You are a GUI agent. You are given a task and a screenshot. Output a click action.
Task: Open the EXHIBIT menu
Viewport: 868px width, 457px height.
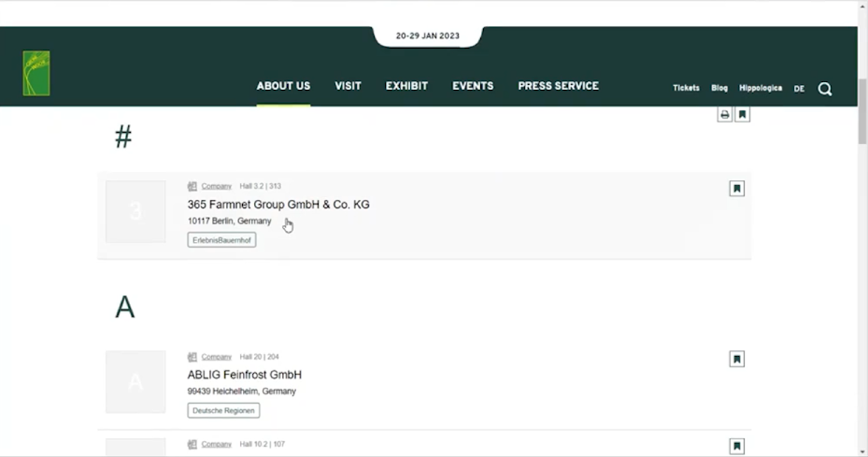point(406,86)
